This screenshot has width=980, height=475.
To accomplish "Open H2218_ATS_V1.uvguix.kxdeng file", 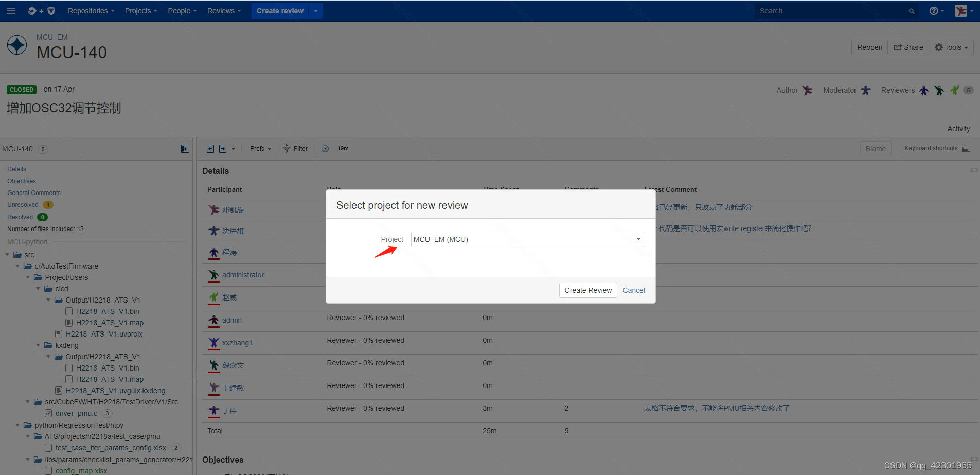I will [116, 391].
